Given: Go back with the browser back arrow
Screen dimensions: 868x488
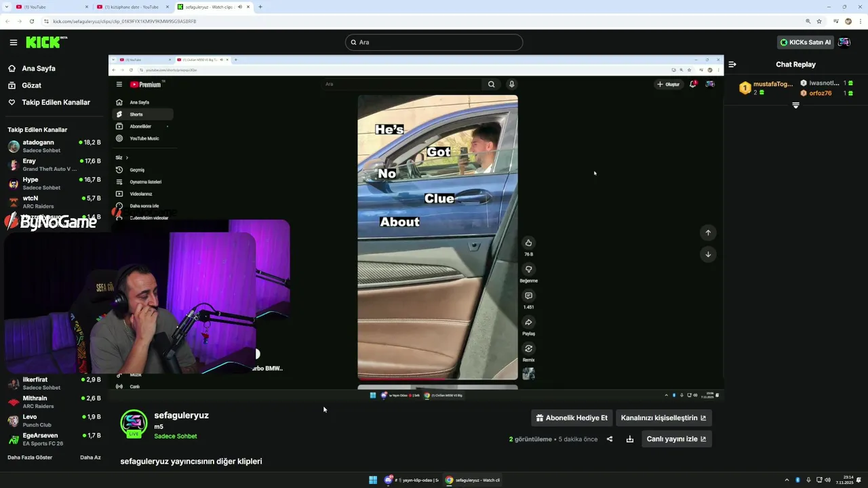Looking at the screenshot, I should [7, 22].
